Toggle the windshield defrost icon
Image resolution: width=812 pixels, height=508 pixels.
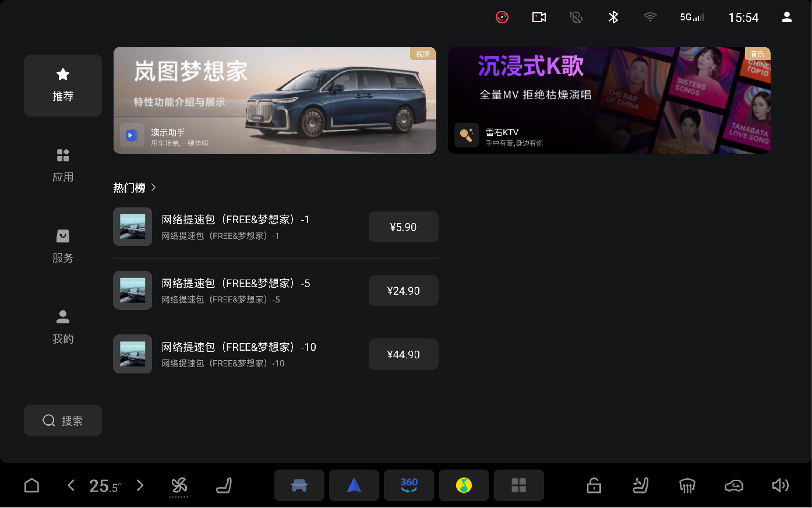click(687, 485)
